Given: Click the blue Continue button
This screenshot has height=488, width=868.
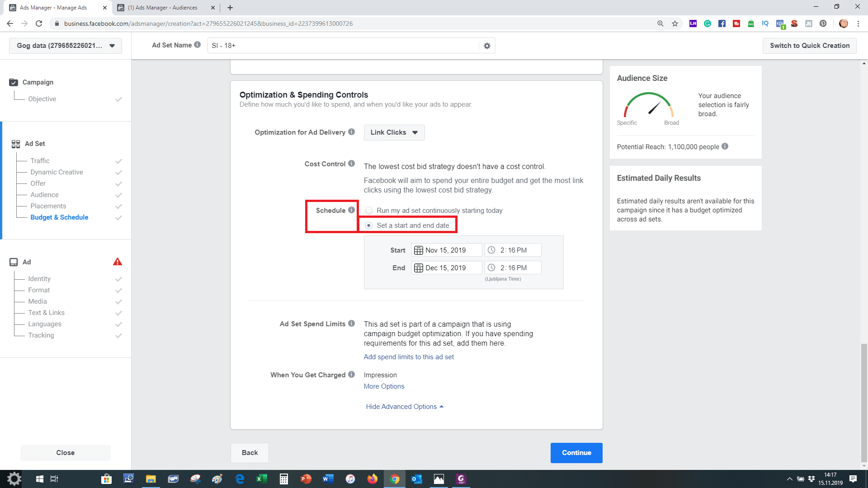Looking at the screenshot, I should [x=576, y=453].
